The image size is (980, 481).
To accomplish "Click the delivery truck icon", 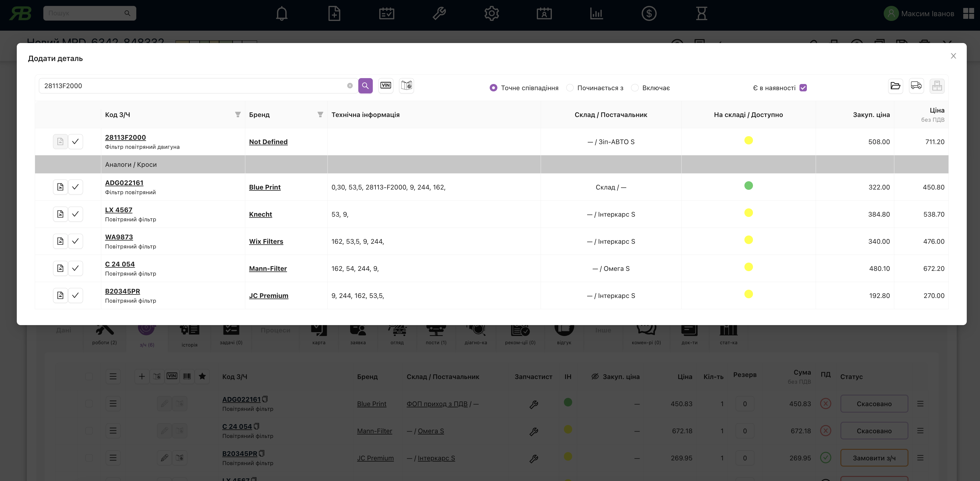I will 916,86.
